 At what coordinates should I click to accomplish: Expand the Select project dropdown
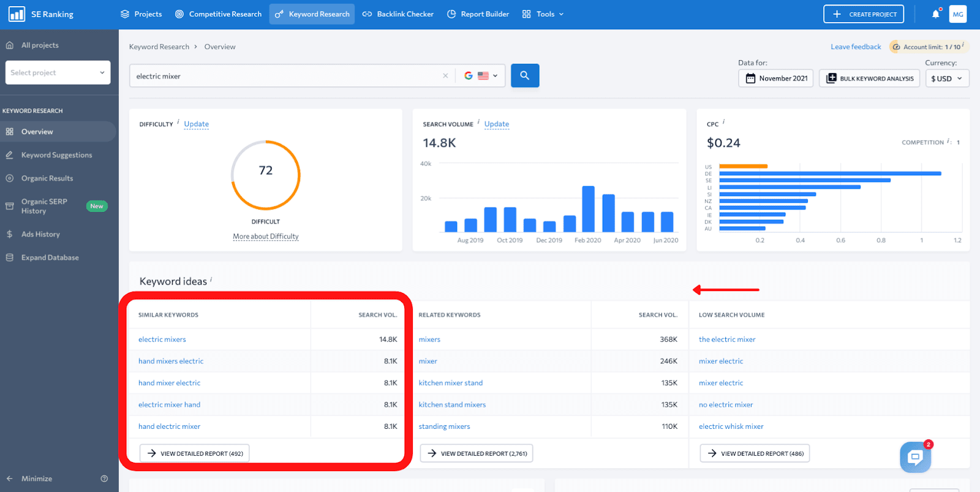pos(58,72)
